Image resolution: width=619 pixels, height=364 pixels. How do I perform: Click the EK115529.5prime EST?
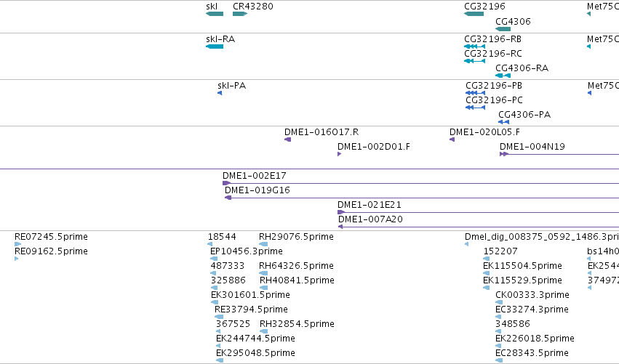pyautogui.click(x=487, y=288)
